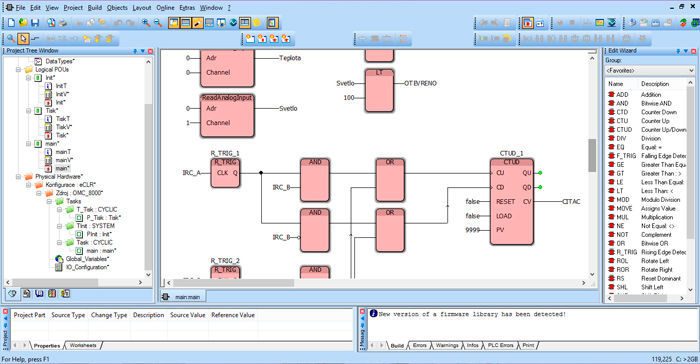Switch to the Errors message tab

pos(419,346)
